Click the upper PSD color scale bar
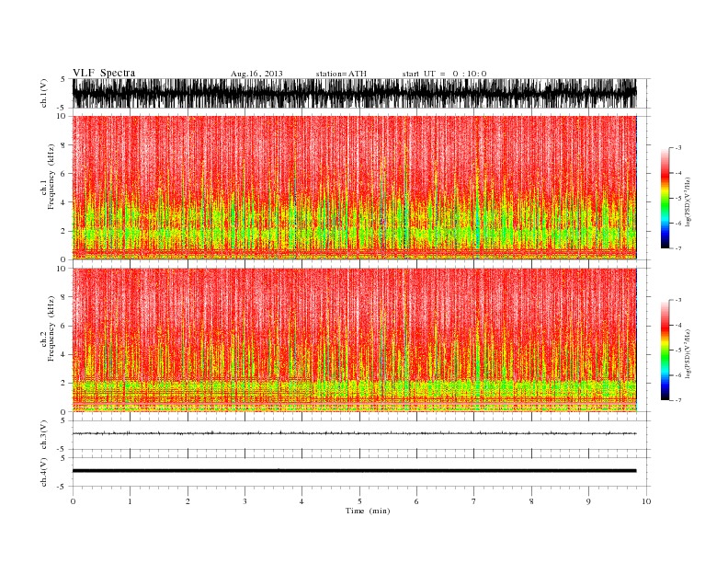The width and height of the screenshot is (728, 563). [665, 198]
